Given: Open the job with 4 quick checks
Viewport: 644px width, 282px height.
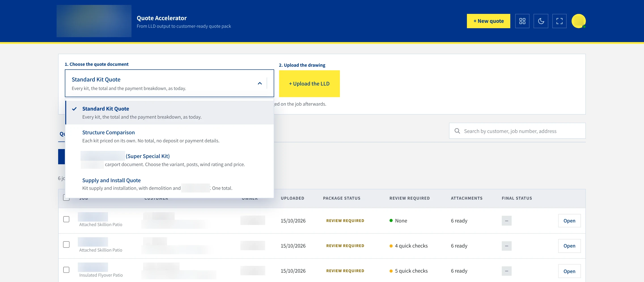Looking at the screenshot, I should (x=569, y=246).
